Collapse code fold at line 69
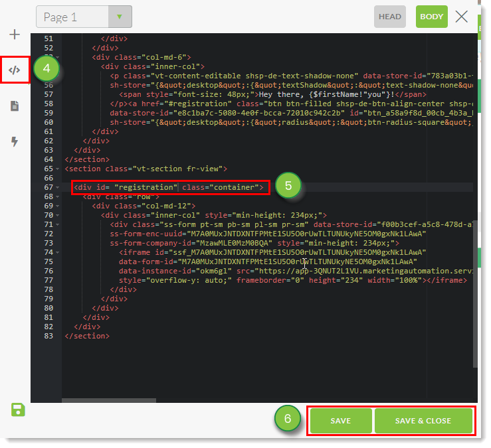This screenshot has height=448, width=491. coord(58,206)
